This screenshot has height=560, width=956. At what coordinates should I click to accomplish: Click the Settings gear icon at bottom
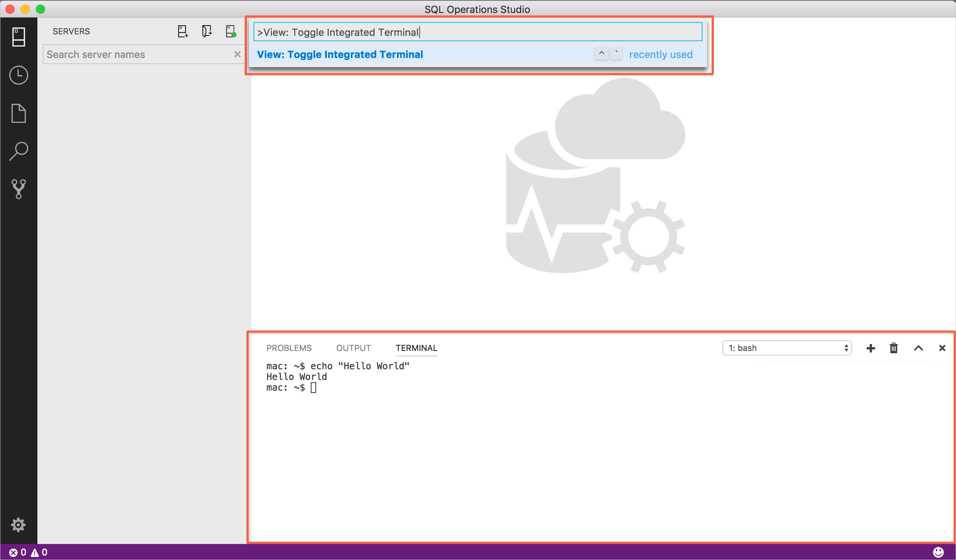pos(18,525)
